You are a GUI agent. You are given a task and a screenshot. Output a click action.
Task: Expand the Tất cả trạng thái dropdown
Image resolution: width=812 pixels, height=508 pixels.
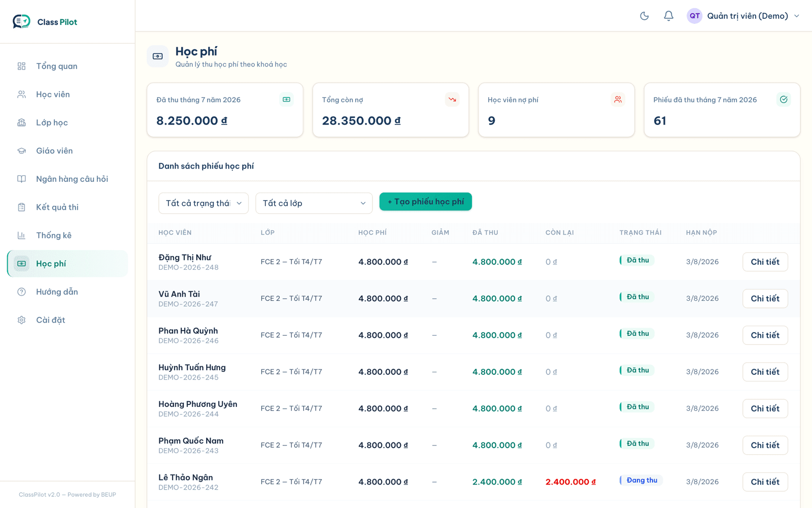204,203
